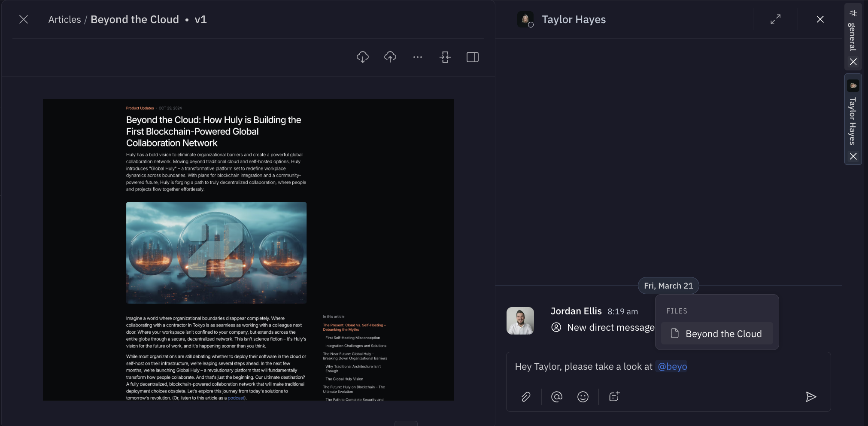Viewport: 868px width, 426px height.
Task: Click the cloud upload icon
Action: 390,57
